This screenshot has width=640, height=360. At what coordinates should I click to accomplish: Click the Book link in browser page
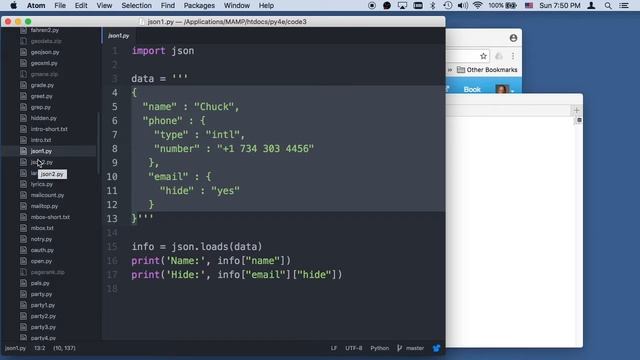point(472,89)
